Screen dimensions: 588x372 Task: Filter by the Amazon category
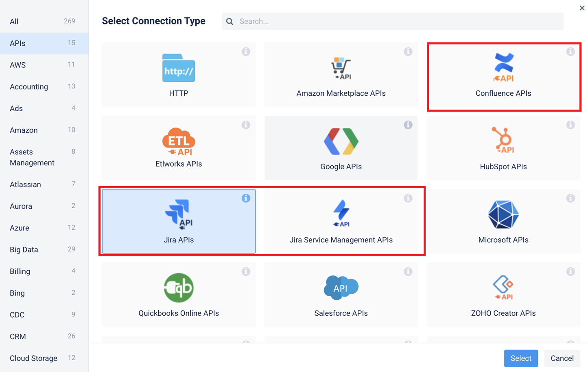pyautogui.click(x=44, y=130)
